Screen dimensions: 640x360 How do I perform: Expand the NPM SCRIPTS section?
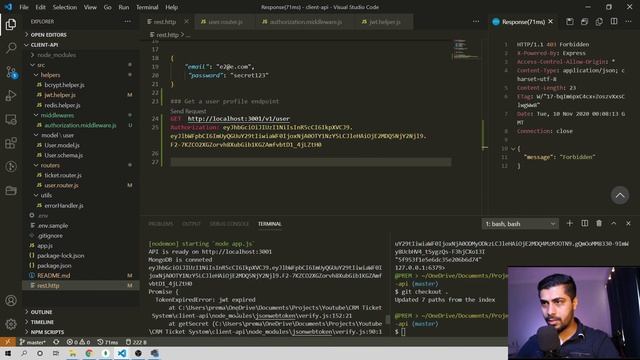coord(81,332)
